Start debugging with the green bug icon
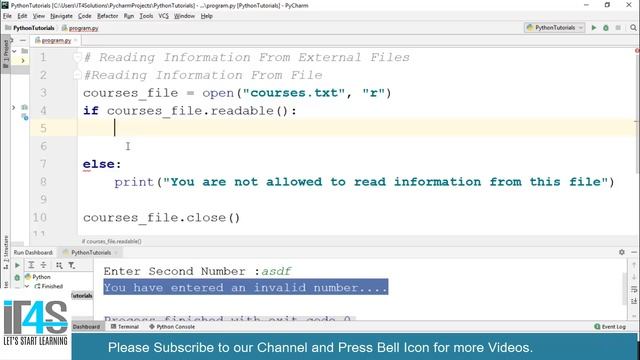The width and height of the screenshot is (640, 360). tap(606, 28)
